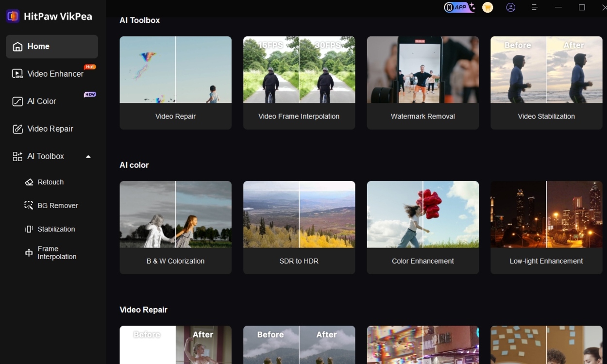The width and height of the screenshot is (607, 364).
Task: Open the shopping cart icon
Action: point(488,7)
